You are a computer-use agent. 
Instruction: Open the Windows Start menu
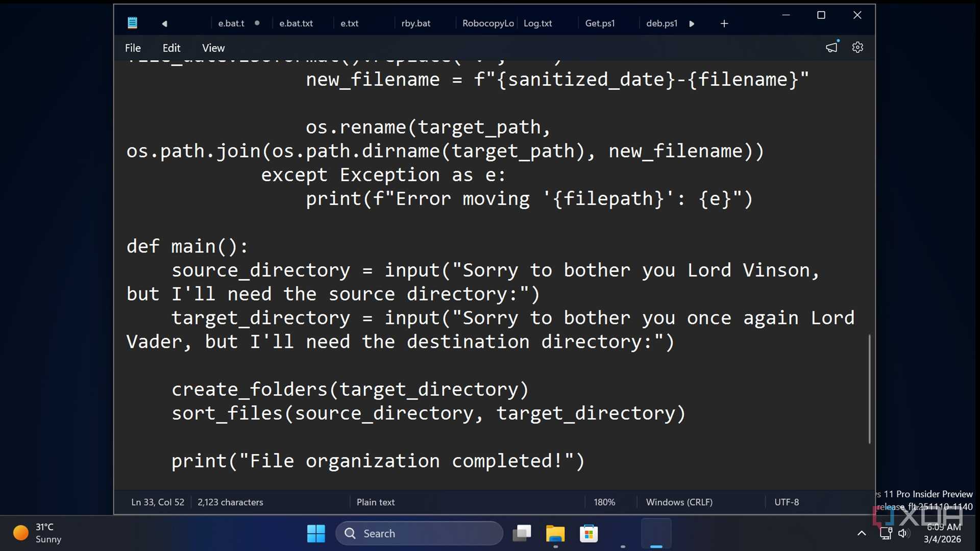[x=316, y=534]
